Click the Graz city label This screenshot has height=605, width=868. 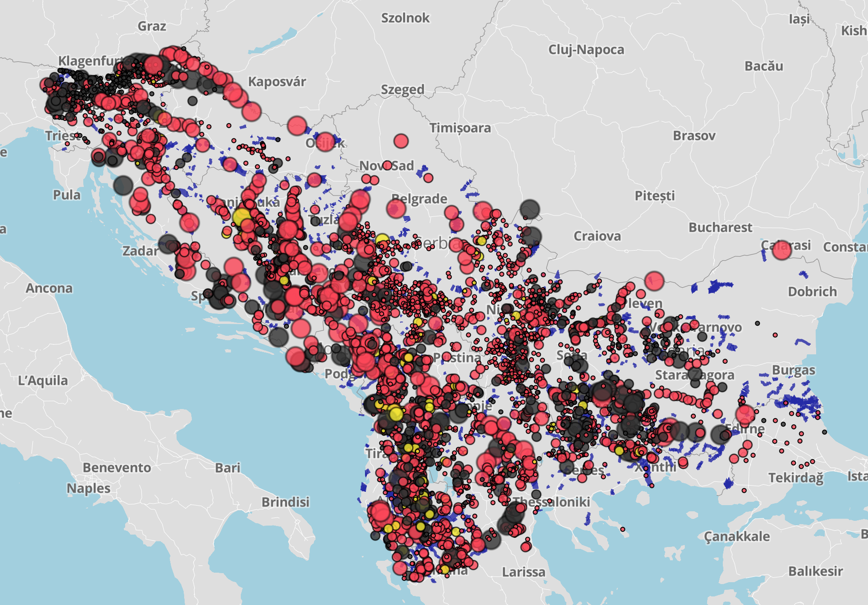point(152,27)
